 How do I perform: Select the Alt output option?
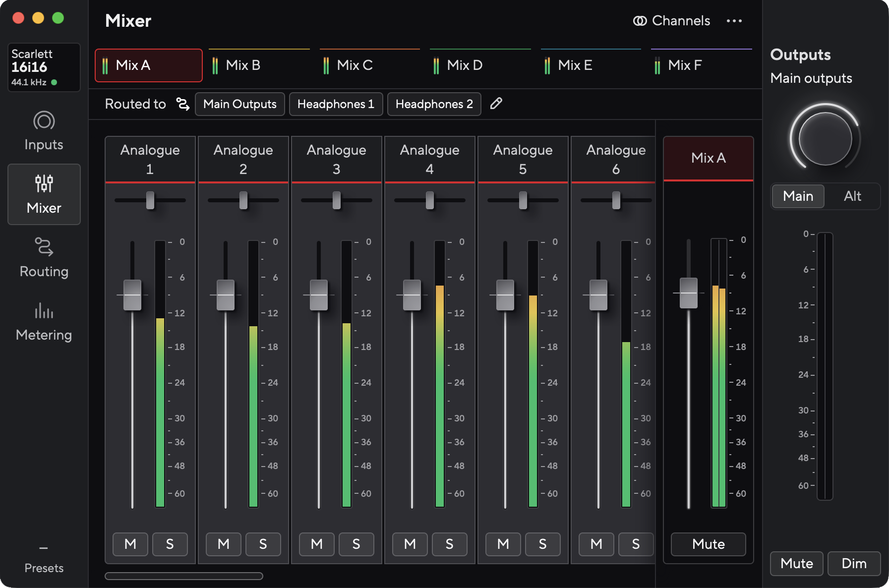tap(853, 196)
